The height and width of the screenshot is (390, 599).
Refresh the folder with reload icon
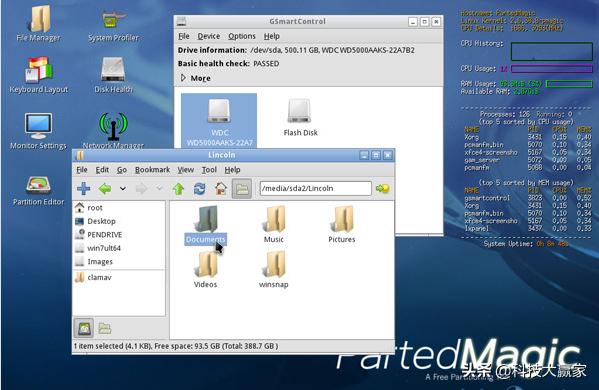(199, 188)
